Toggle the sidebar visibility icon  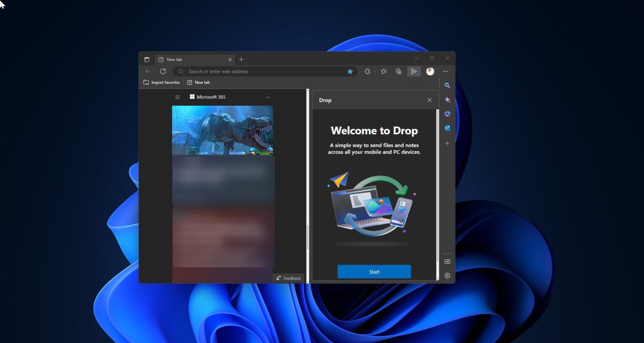447,261
